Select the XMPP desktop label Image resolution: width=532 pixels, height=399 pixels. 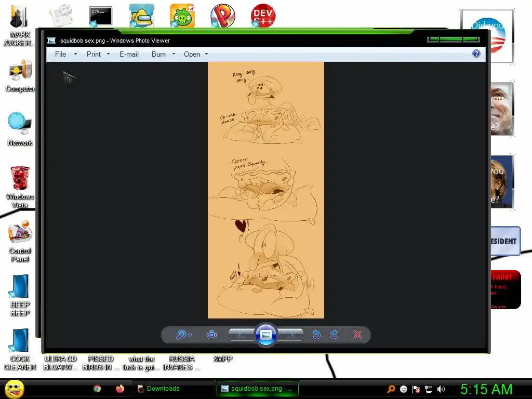pos(223,358)
